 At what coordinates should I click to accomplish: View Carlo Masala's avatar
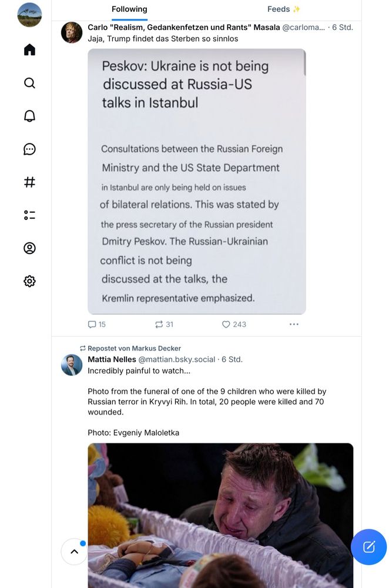pyautogui.click(x=72, y=33)
